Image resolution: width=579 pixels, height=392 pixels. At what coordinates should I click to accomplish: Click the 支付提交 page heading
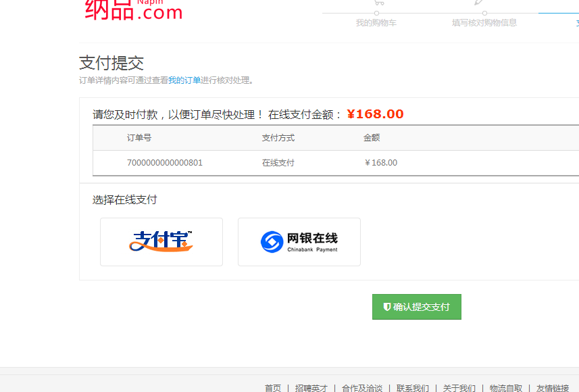111,63
